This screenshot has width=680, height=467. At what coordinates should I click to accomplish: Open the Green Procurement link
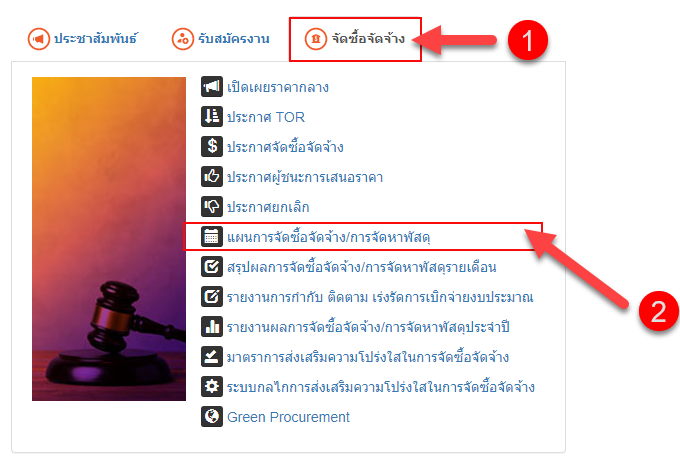pos(288,417)
